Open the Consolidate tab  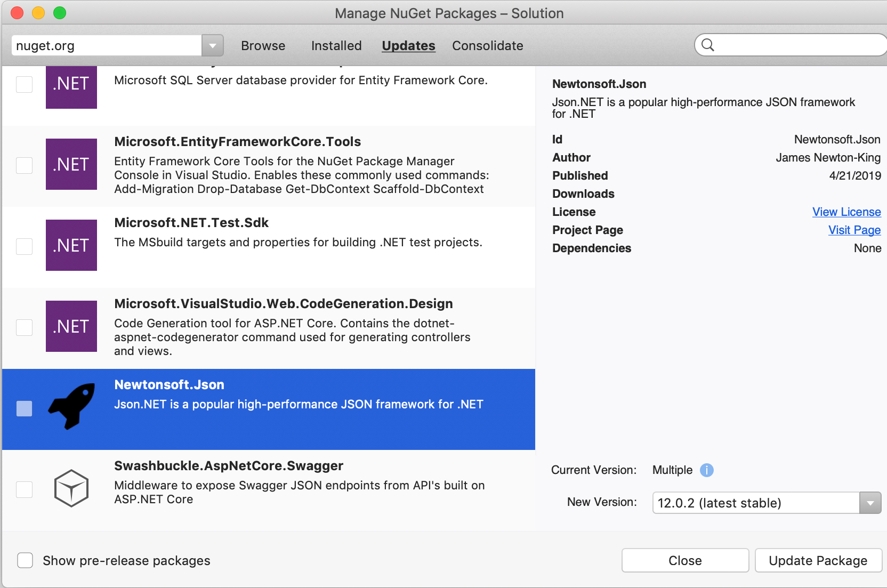(x=487, y=46)
